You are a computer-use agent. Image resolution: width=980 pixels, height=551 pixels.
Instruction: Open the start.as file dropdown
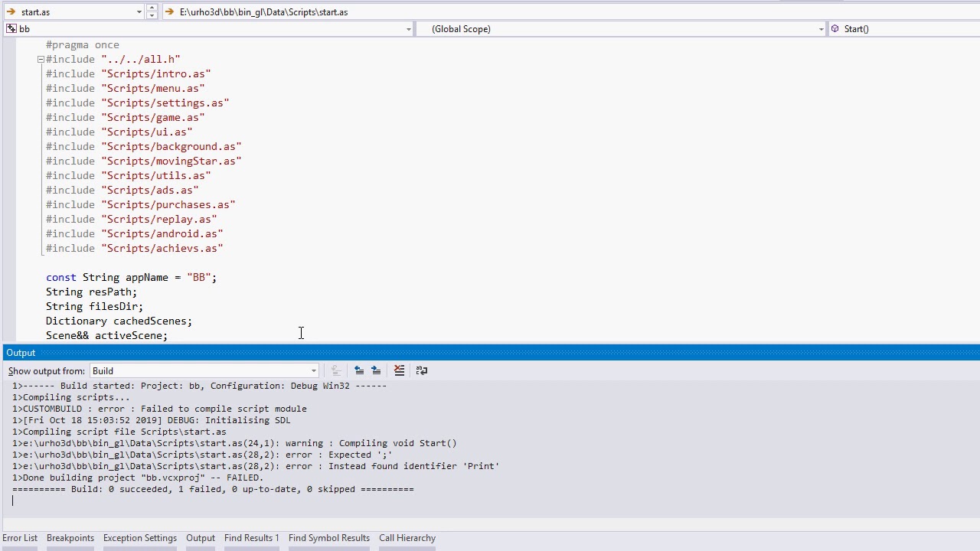[139, 12]
